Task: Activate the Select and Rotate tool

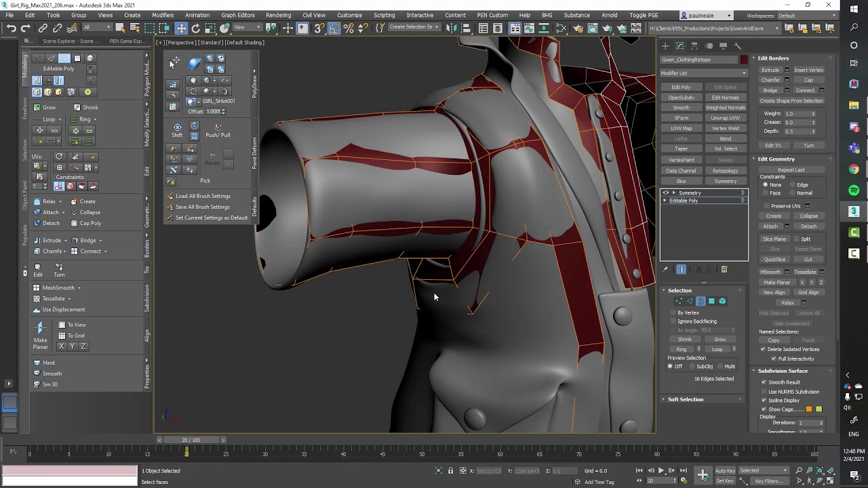Action: click(x=196, y=28)
